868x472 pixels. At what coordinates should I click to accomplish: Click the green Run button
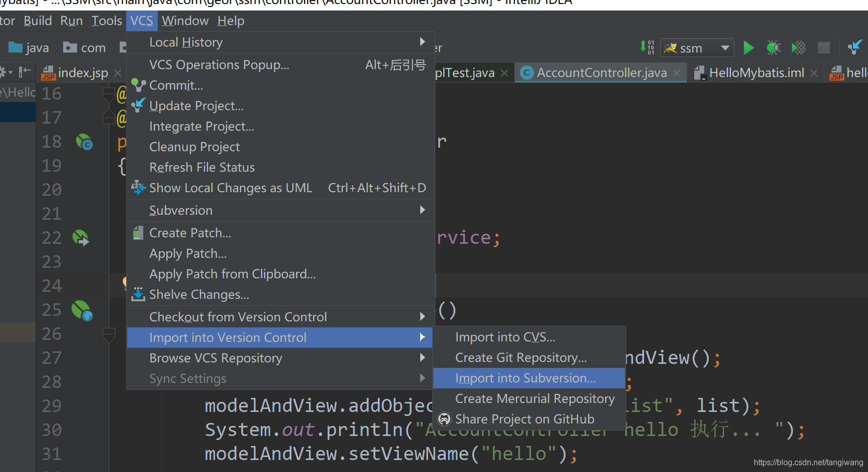[748, 48]
